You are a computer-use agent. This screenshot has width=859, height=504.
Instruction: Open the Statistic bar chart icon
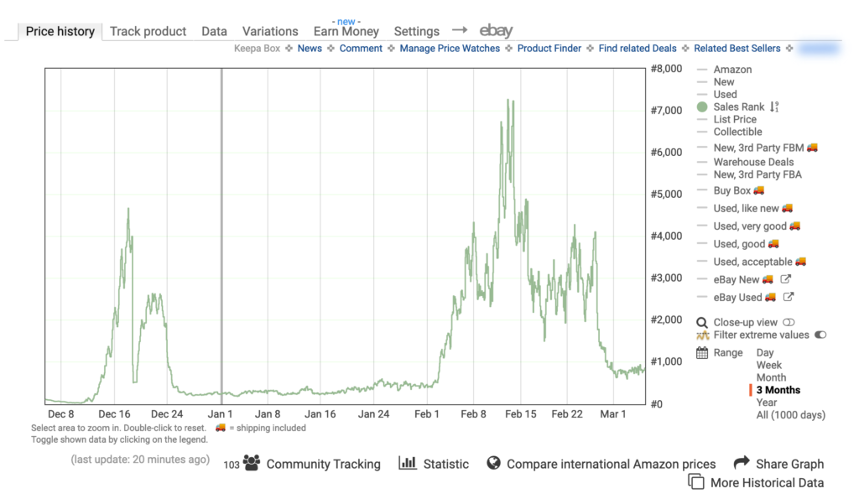408,463
